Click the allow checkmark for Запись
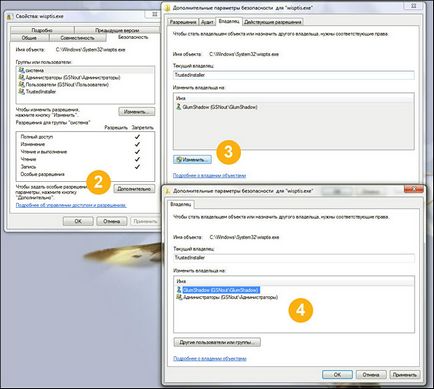 [137, 167]
